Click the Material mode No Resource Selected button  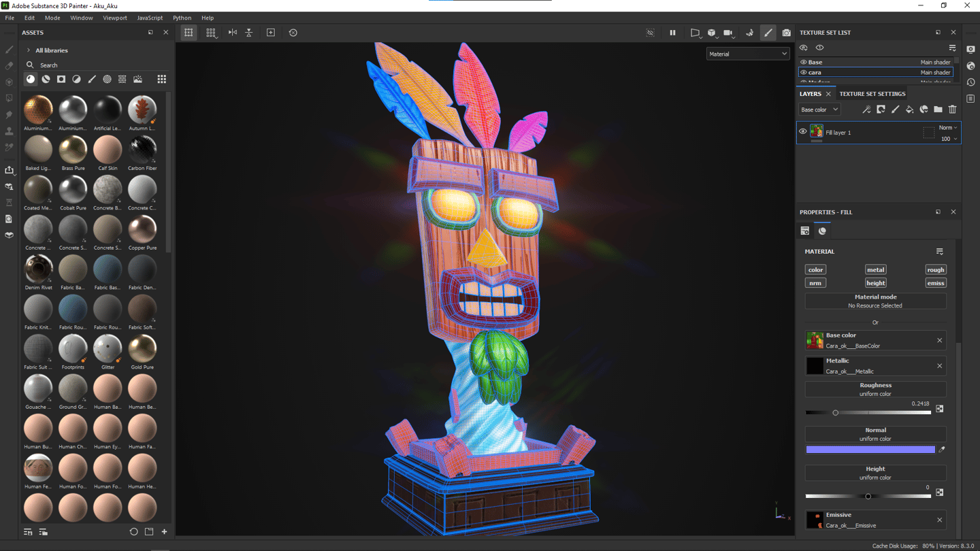[875, 301]
